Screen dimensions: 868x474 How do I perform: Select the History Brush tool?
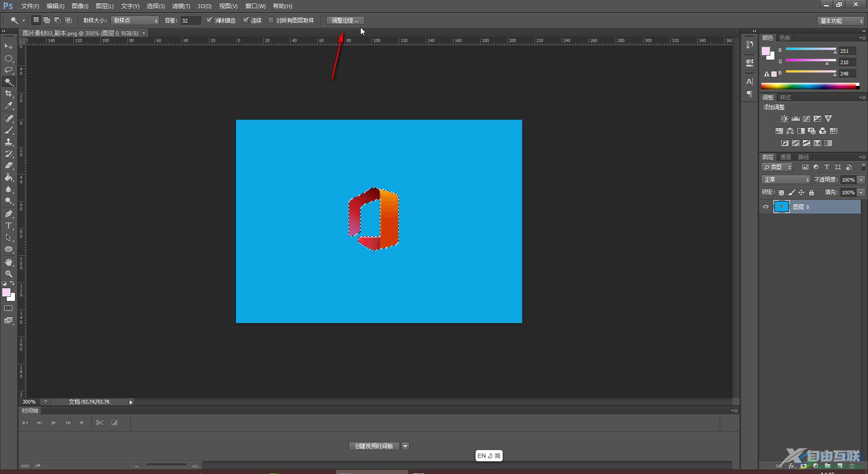[x=9, y=154]
